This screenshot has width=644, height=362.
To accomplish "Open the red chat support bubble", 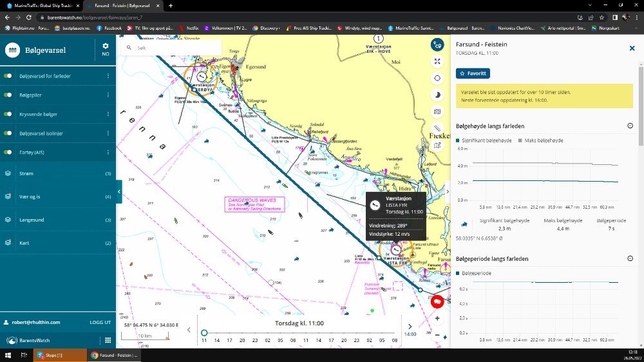I will point(437,301).
